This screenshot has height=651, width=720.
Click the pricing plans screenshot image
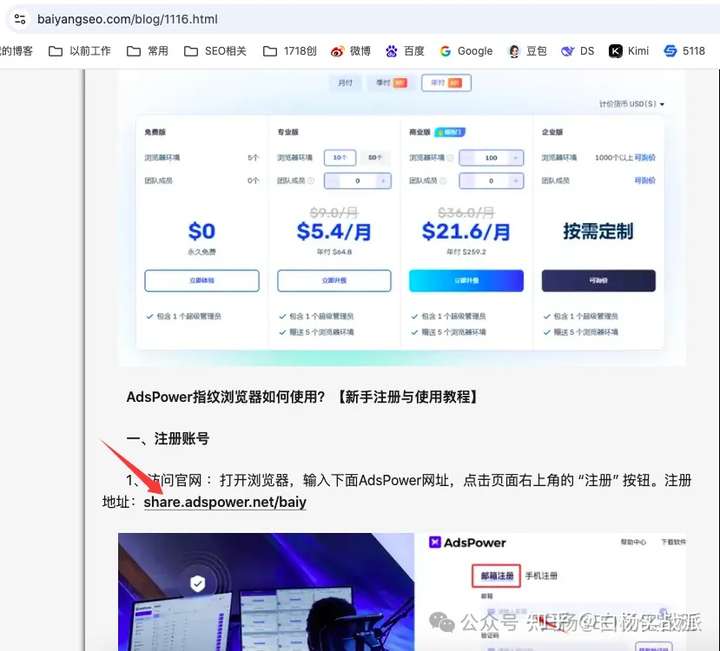[x=401, y=218]
